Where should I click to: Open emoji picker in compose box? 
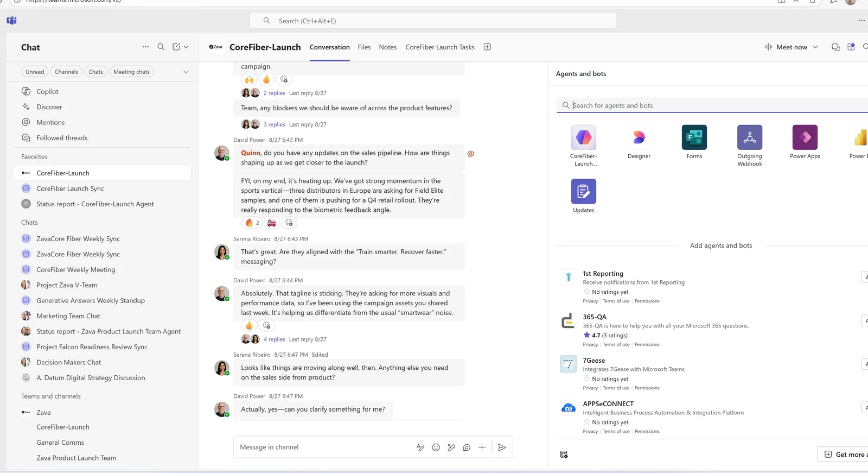436,447
